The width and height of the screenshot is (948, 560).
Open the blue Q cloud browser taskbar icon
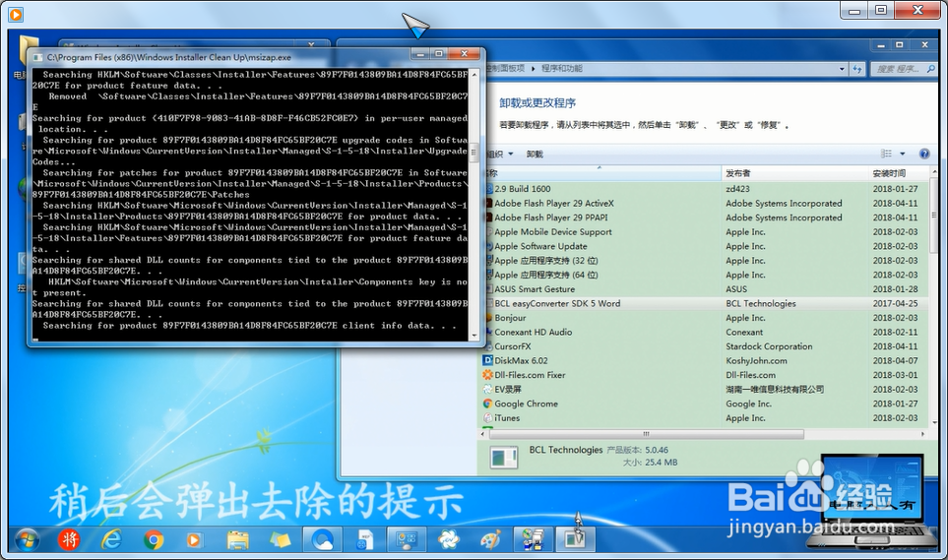[x=322, y=538]
